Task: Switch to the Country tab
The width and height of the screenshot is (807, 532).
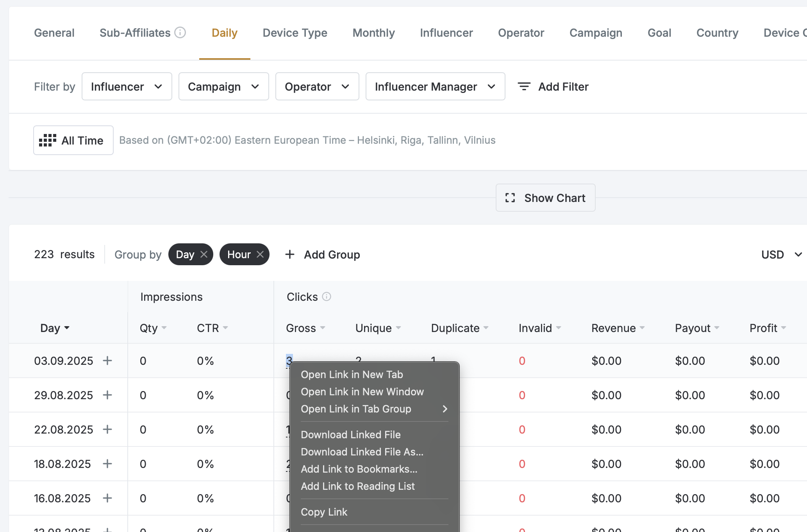Action: tap(718, 33)
